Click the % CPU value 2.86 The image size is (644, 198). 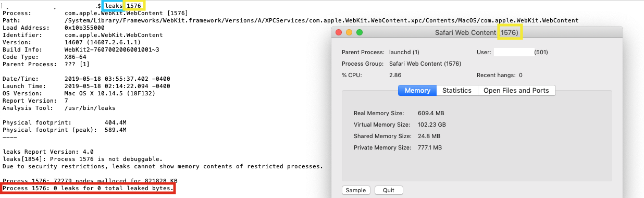pos(395,75)
